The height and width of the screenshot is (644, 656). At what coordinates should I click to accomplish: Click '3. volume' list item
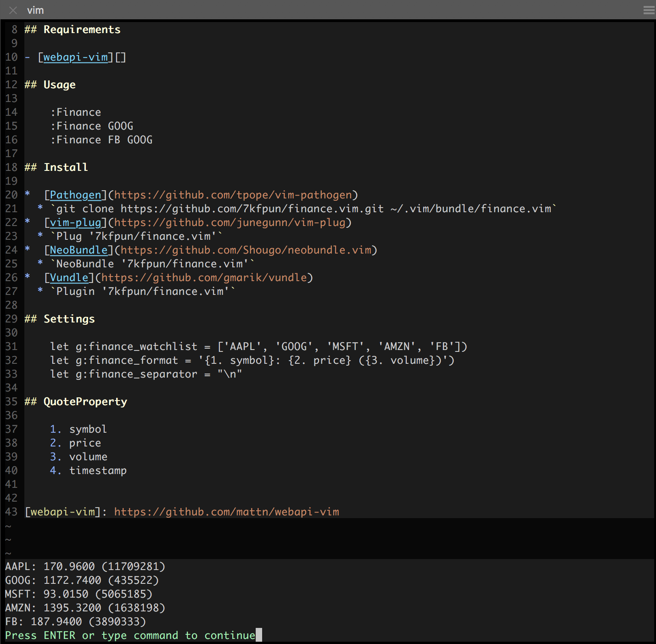coord(79,457)
